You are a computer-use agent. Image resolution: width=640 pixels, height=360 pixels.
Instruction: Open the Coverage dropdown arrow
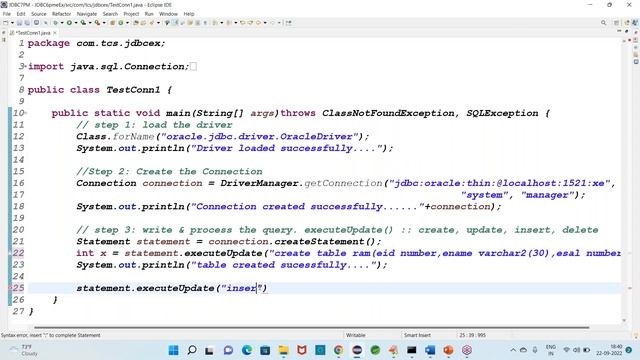90,23
